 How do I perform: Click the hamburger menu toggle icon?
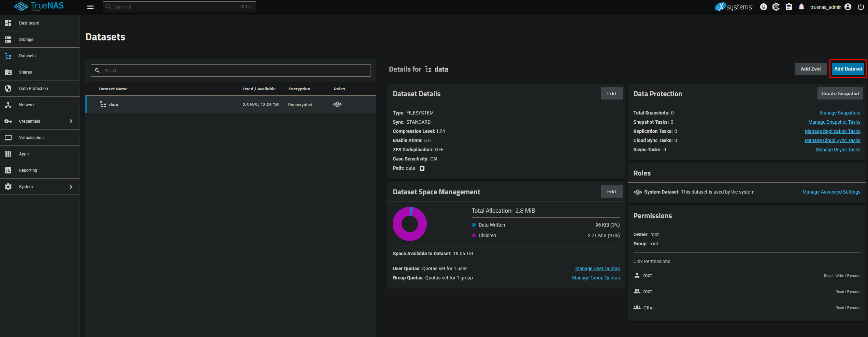(x=90, y=7)
